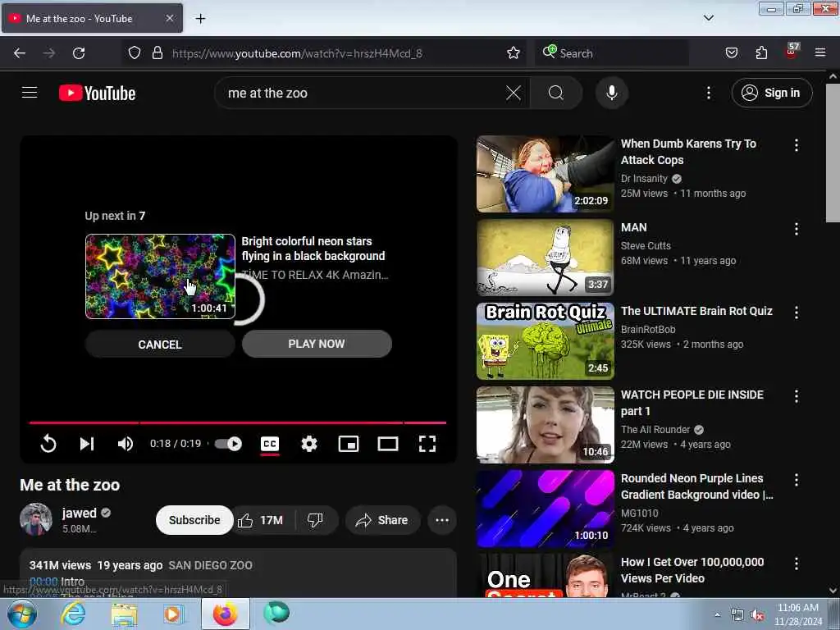Screen dimensions: 840x630
Task: Click the muted volume tray icon
Action: point(757,615)
